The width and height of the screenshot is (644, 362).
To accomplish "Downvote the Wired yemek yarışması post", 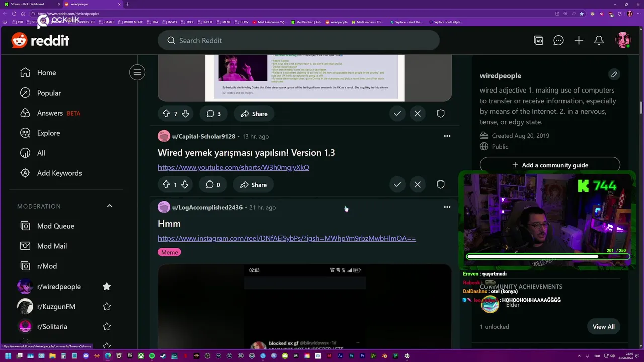I will 185,185.
